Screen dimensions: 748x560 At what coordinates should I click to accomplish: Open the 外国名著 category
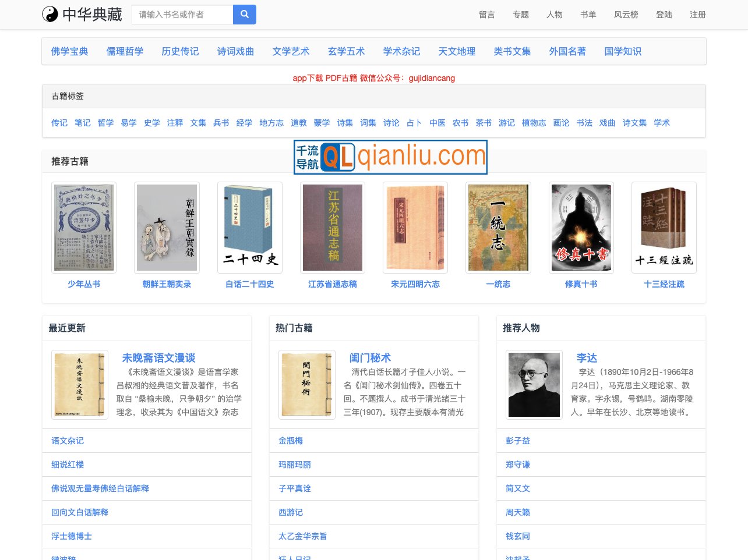(567, 51)
